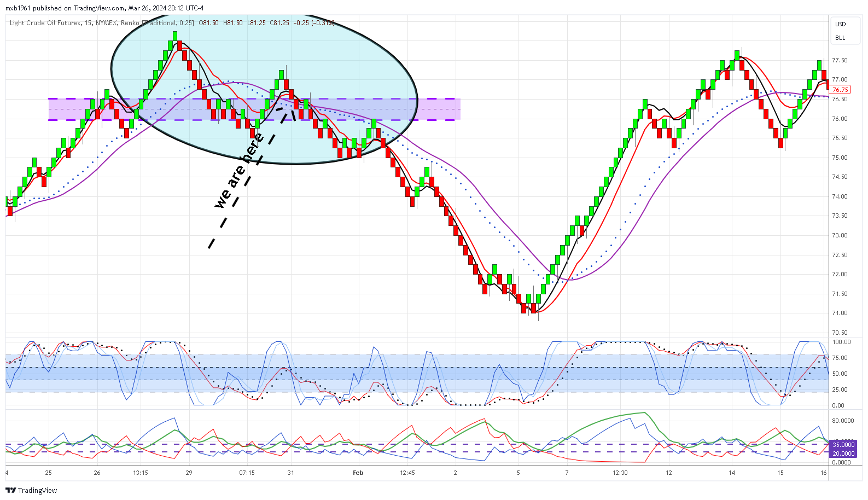This screenshot has width=868, height=500.
Task: Click the Feb label on time axis
Action: pos(358,473)
